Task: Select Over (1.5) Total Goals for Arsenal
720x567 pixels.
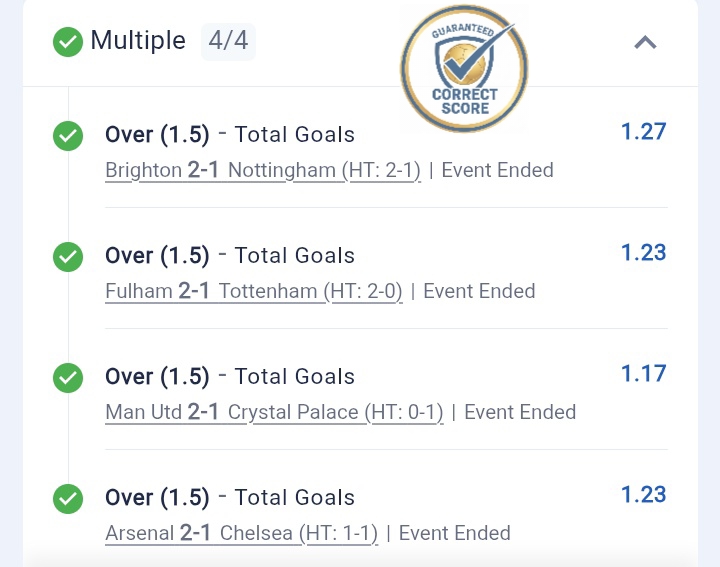Action: coord(230,498)
